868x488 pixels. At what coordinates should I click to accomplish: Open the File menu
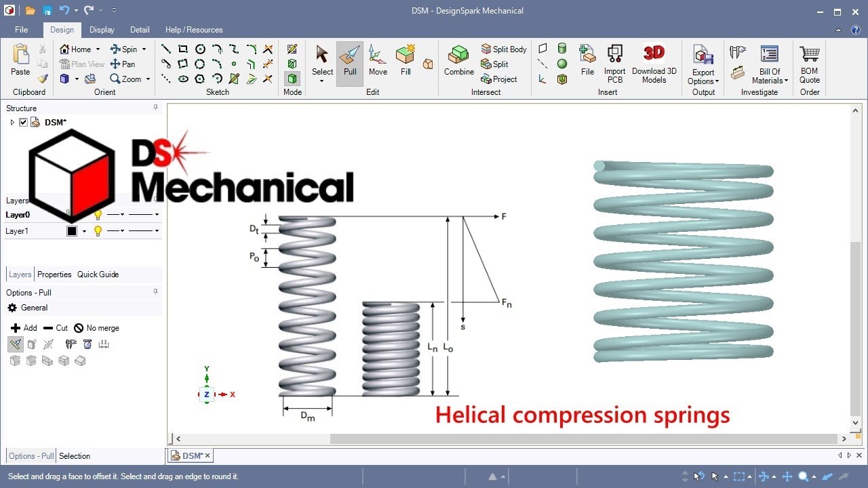click(21, 30)
